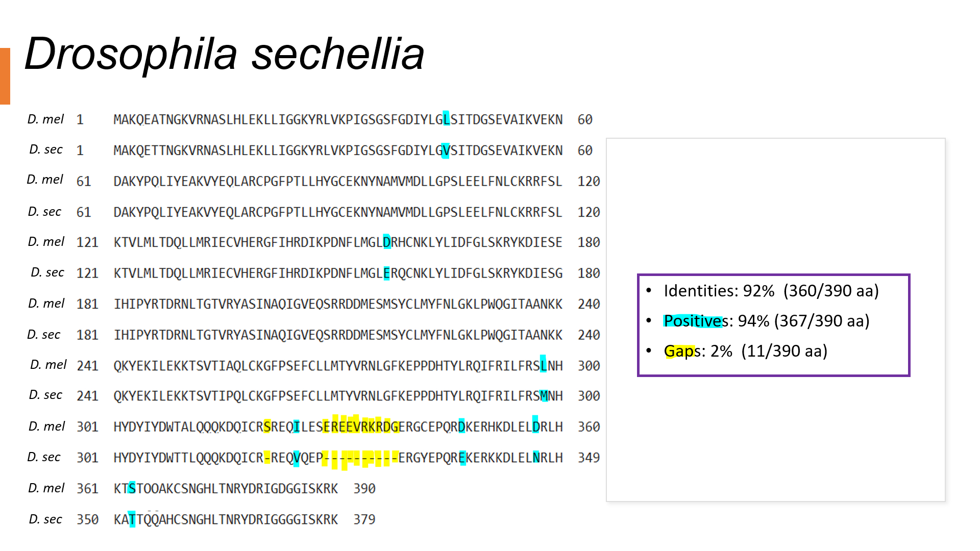Image resolution: width=980 pixels, height=551 pixels.
Task: Click the Identities: 92% bullet text
Action: pos(771,291)
